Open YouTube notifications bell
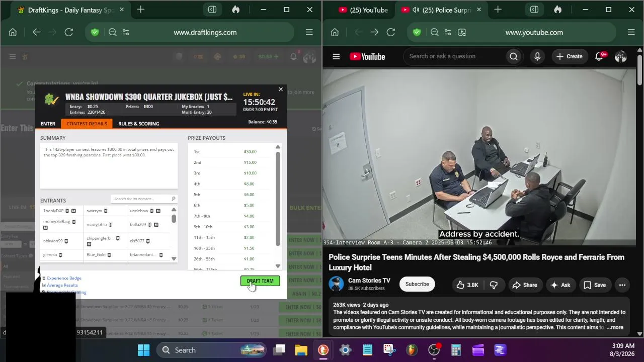Image resolution: width=644 pixels, height=362 pixels. click(599, 56)
